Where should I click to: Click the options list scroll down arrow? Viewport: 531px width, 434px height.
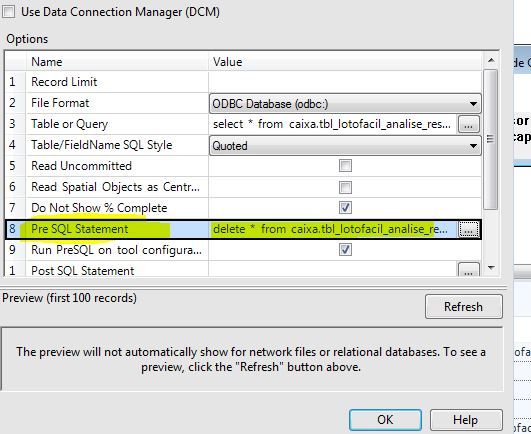[x=491, y=268]
